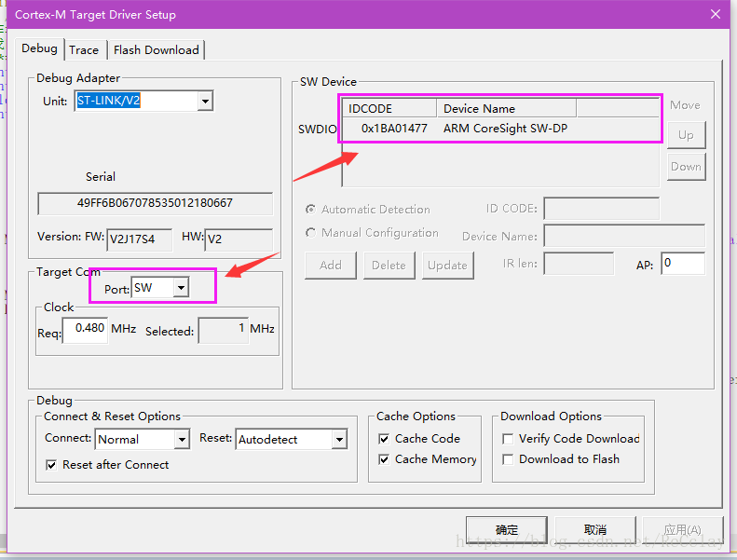Open the Unit adapter dropdown arrow

coord(205,101)
